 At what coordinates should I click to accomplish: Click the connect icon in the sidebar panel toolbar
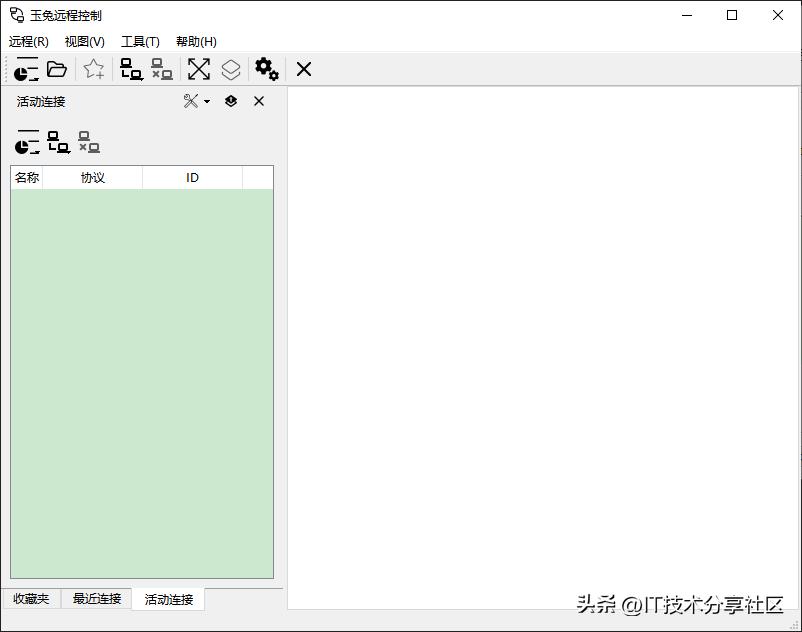pyautogui.click(x=57, y=142)
